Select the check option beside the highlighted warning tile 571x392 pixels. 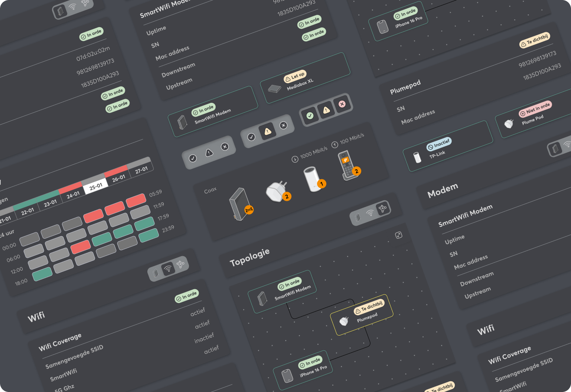[x=251, y=137]
